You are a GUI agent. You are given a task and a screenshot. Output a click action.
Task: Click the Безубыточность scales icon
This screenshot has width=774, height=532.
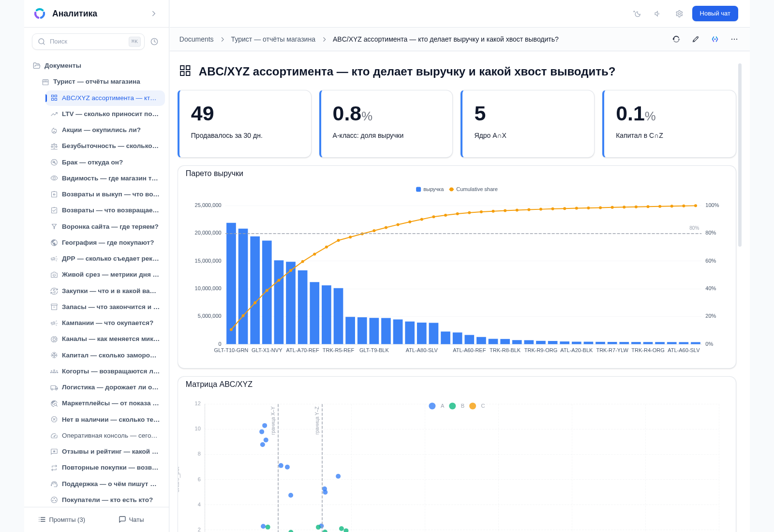tap(54, 146)
